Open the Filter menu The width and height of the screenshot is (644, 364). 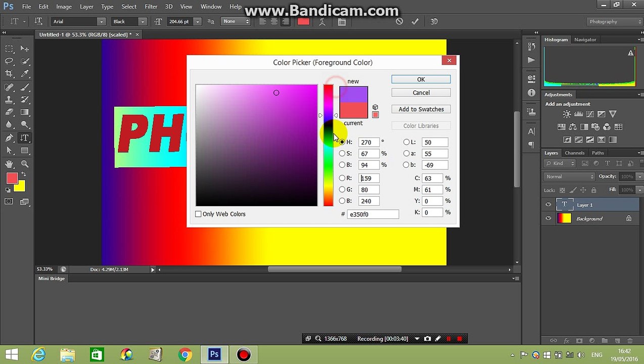coord(151,7)
